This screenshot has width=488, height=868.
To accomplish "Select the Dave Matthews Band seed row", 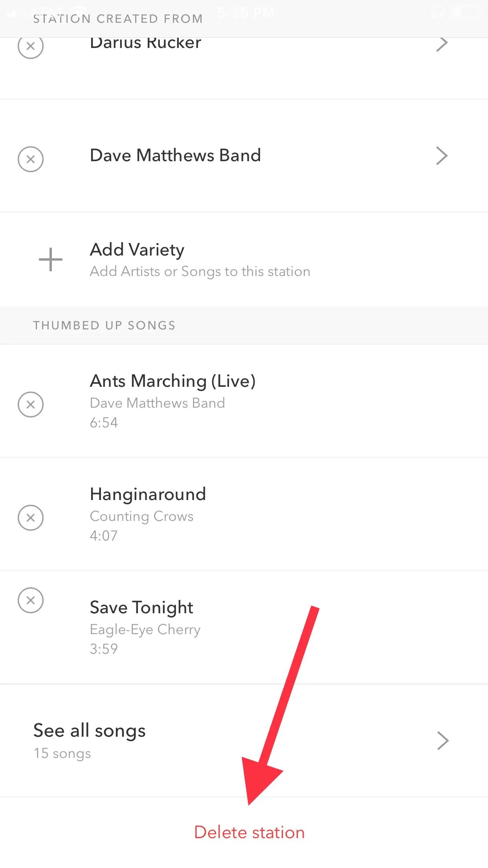I will (x=244, y=156).
